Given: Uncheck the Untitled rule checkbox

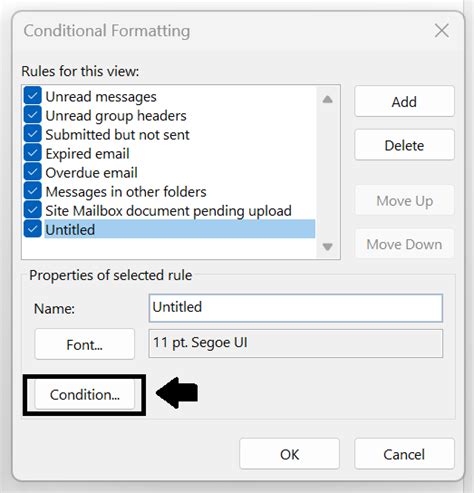Looking at the screenshot, I should coord(33,229).
